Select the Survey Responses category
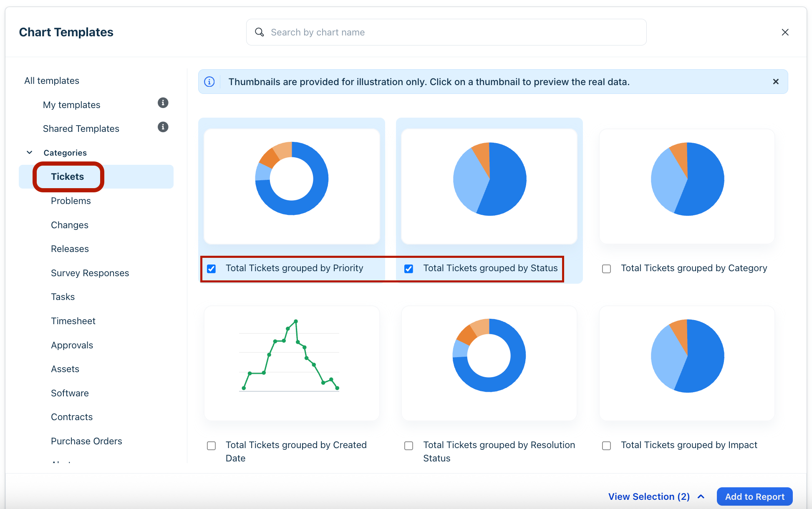The height and width of the screenshot is (509, 812). pos(90,273)
